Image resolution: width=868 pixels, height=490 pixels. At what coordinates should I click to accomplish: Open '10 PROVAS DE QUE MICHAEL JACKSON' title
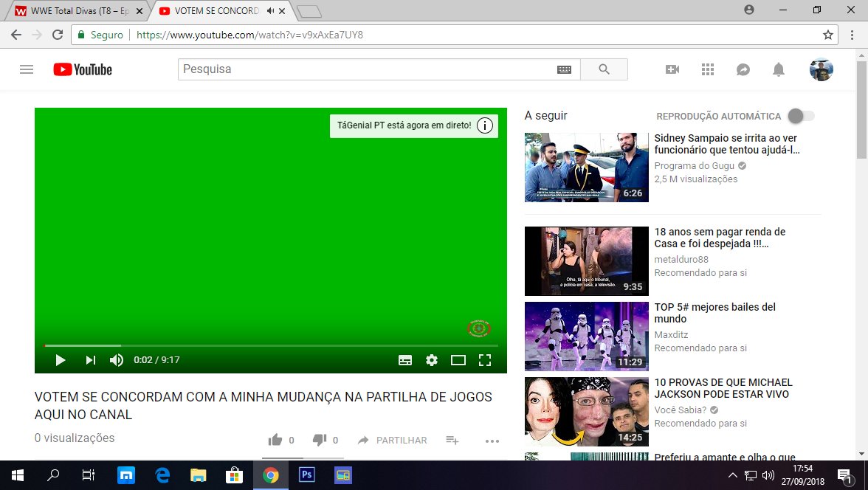(x=723, y=388)
